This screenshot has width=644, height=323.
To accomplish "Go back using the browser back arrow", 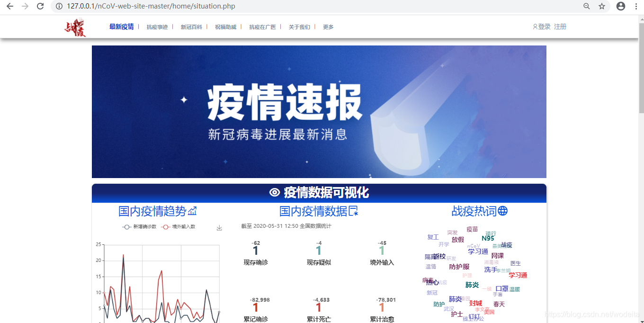I will point(9,6).
